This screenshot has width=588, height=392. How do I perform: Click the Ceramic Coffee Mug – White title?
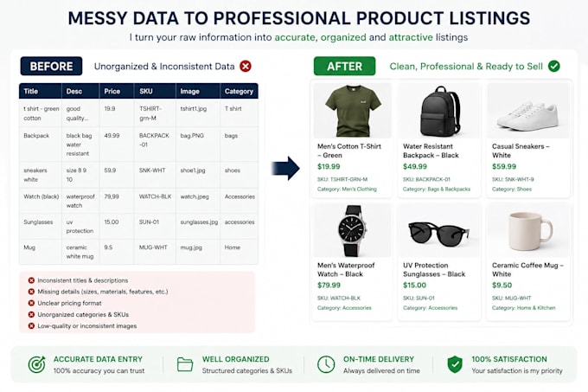[527, 270]
